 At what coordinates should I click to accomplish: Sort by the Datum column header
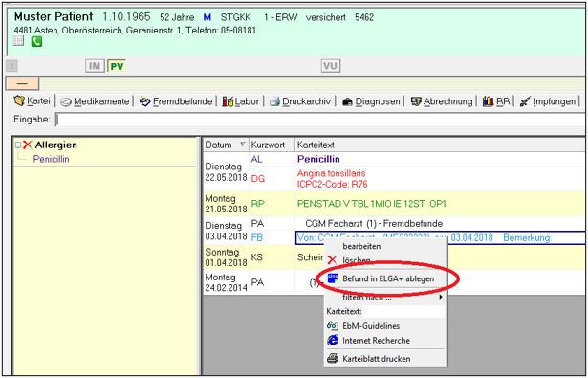click(x=227, y=145)
